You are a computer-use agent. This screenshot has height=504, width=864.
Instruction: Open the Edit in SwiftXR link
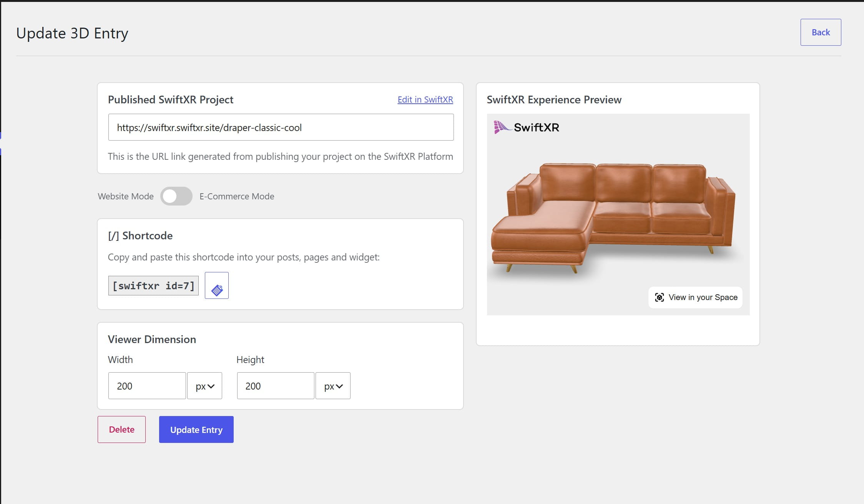(425, 99)
